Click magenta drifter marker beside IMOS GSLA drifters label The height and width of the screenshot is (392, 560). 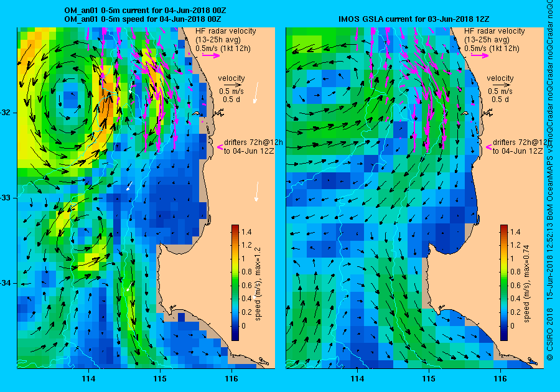pyautogui.click(x=488, y=147)
